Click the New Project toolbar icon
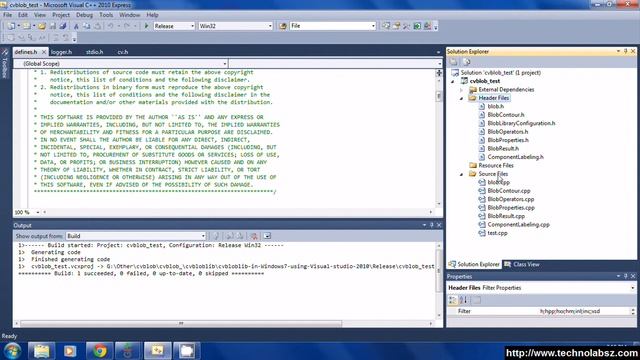The width and height of the screenshot is (640, 360). click(11, 26)
